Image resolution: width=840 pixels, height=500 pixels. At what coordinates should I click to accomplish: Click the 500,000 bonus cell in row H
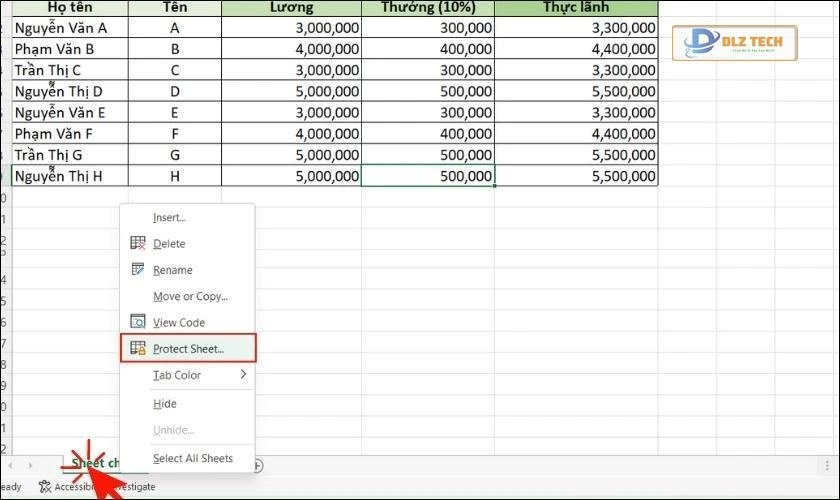[x=427, y=176]
